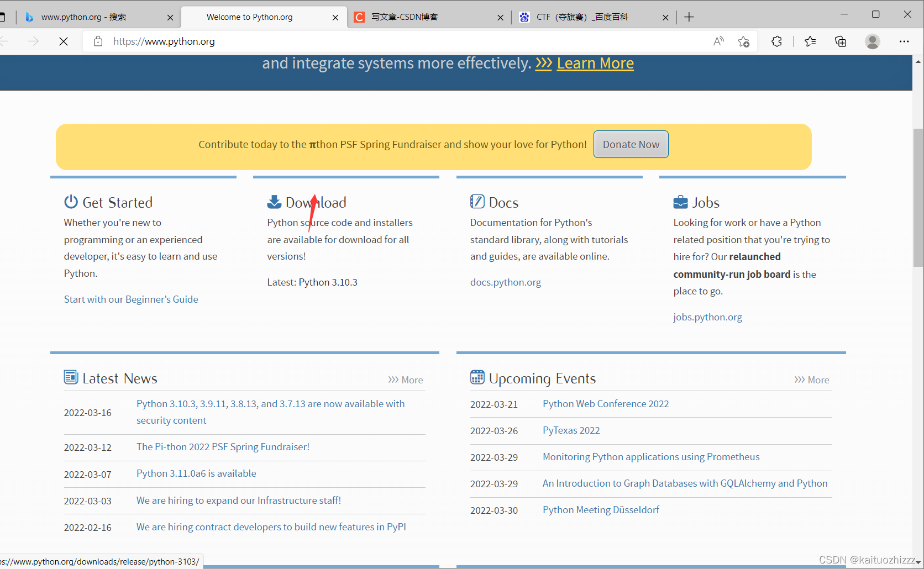The width and height of the screenshot is (924, 569).
Task: Read the Python 3.10.3 security releases news
Action: (x=271, y=412)
